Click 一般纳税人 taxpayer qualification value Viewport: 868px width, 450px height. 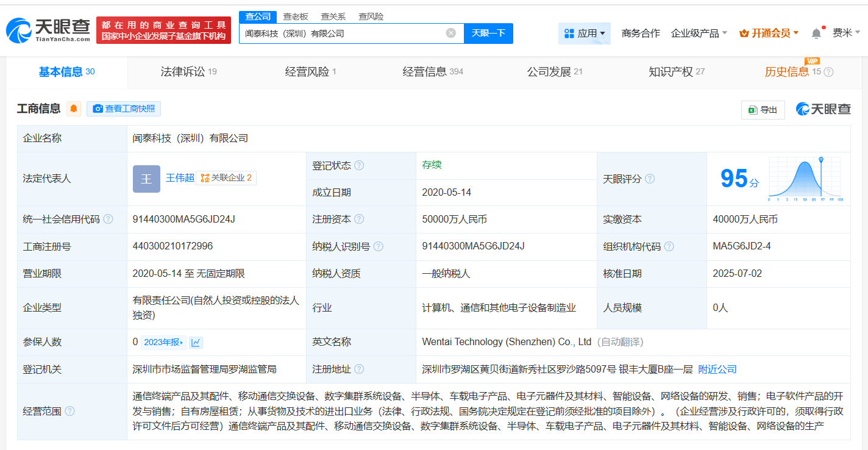click(446, 274)
